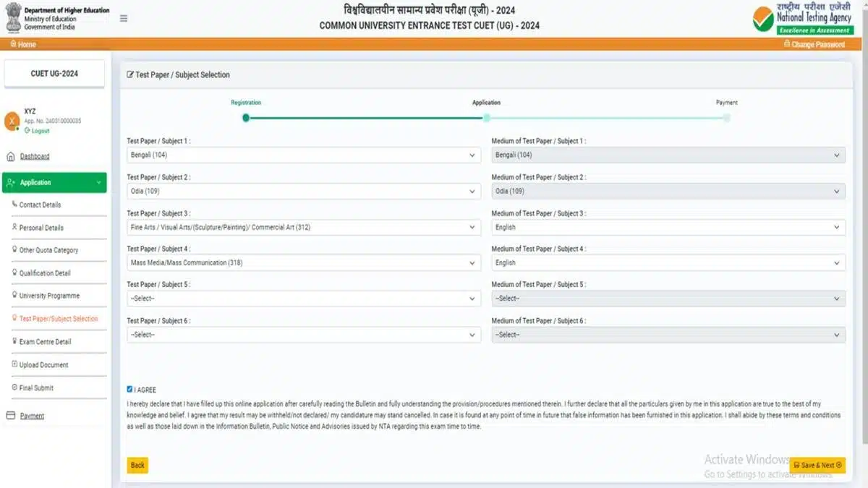Click the CUET UG-2024 card

[54, 74]
